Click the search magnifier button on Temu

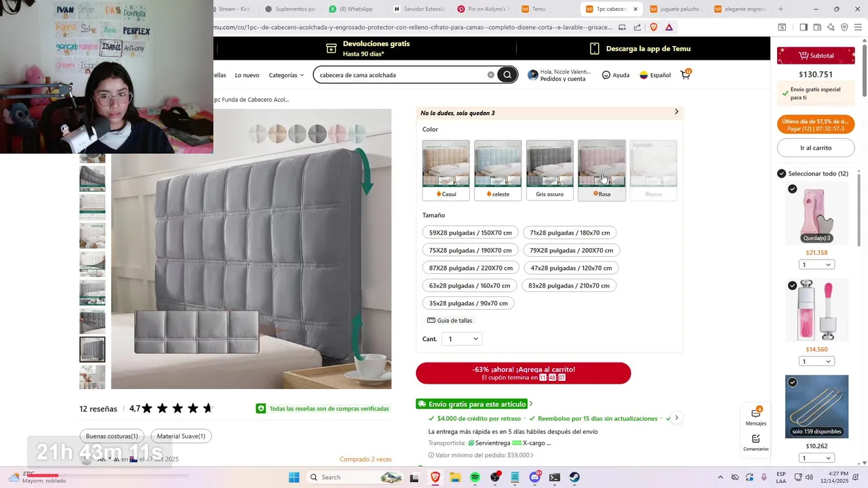pyautogui.click(x=507, y=75)
